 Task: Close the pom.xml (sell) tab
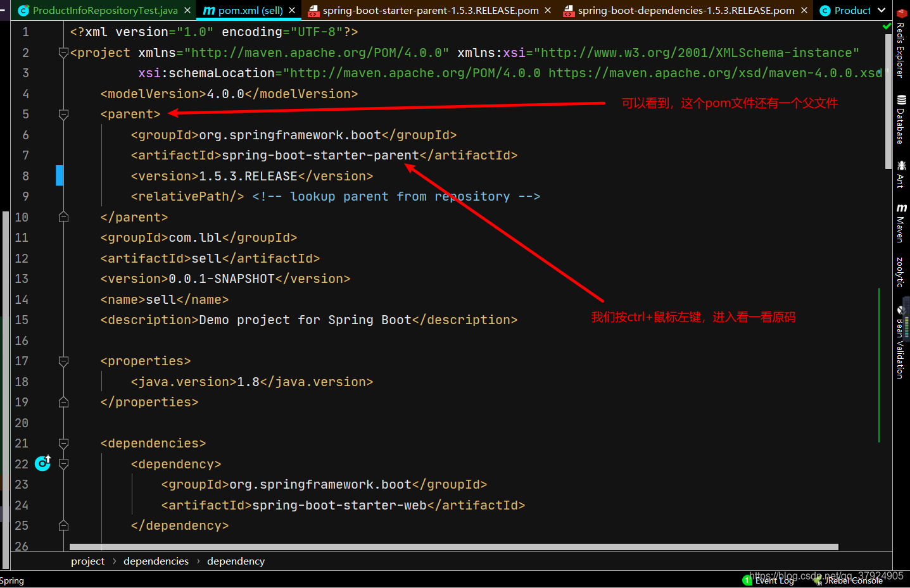tap(292, 11)
